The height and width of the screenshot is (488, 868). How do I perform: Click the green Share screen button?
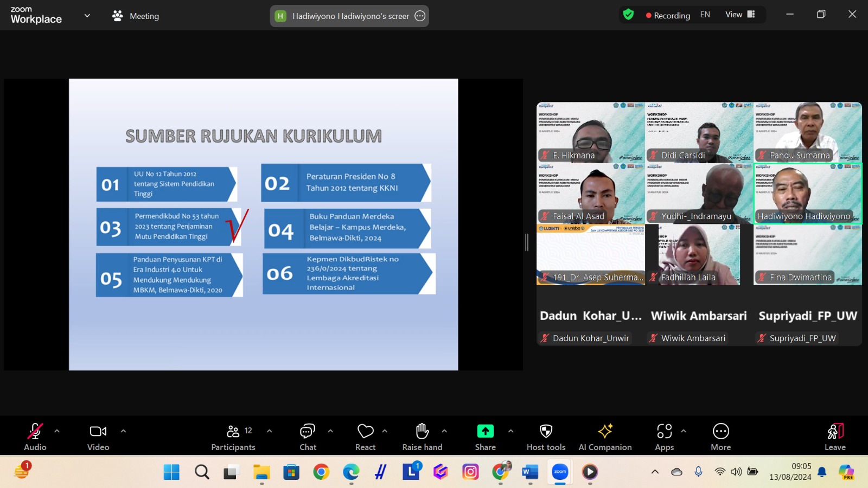pos(485,436)
